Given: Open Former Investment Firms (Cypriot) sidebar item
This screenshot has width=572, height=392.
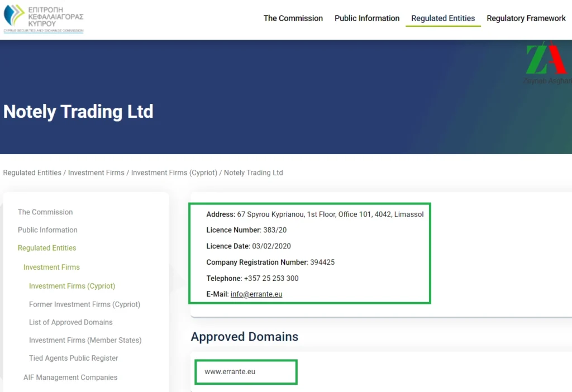Looking at the screenshot, I should [84, 304].
